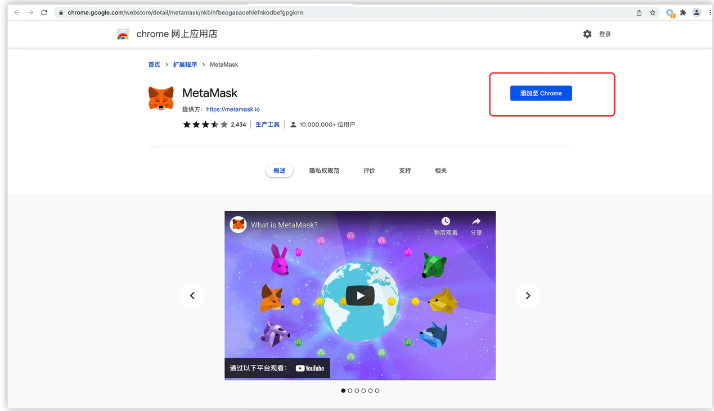Viewport: 714px width, 411px height.
Task: Reload the page with the refresh icon
Action: pos(44,12)
